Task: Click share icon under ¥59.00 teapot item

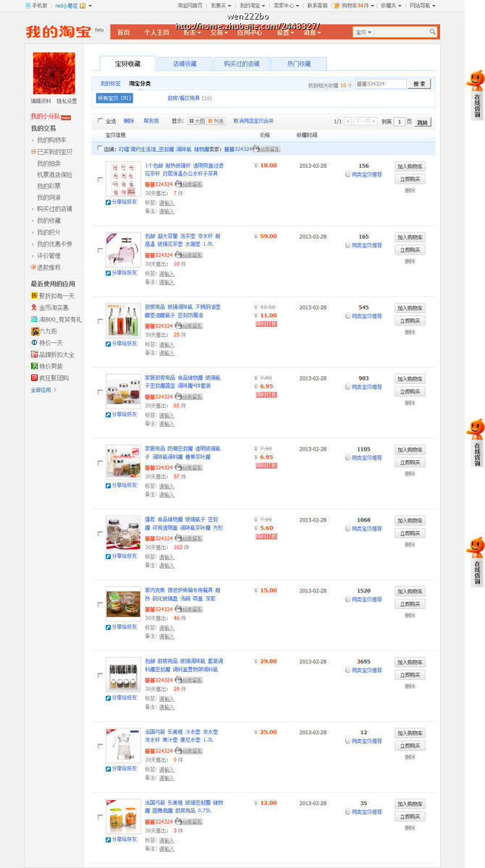Action: pos(109,273)
